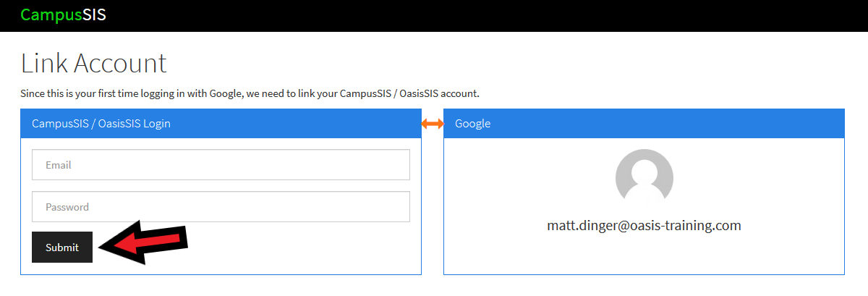868x296 pixels.
Task: Click blank area right of Submit button
Action: (304, 248)
